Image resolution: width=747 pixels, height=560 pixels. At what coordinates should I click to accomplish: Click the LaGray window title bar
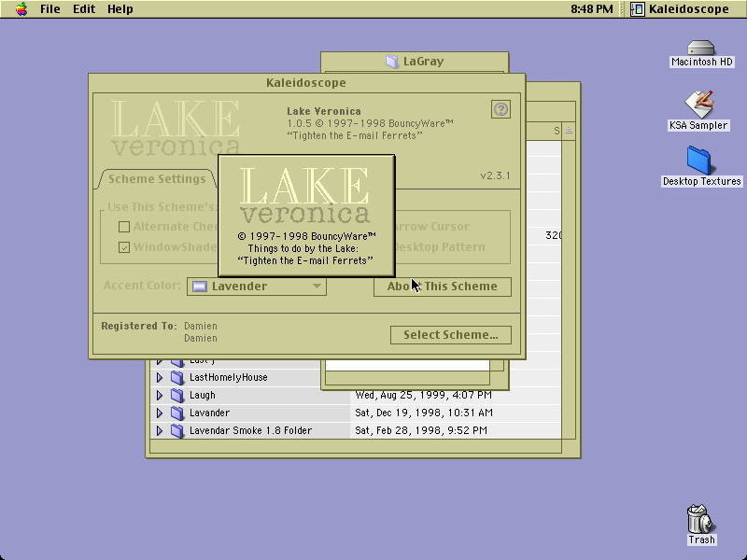click(415, 62)
